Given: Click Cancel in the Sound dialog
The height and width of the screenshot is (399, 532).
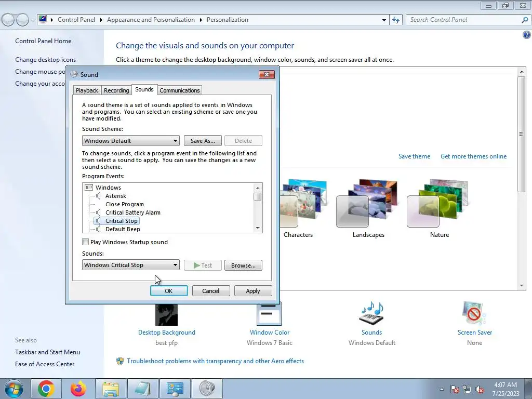Looking at the screenshot, I should click(211, 291).
